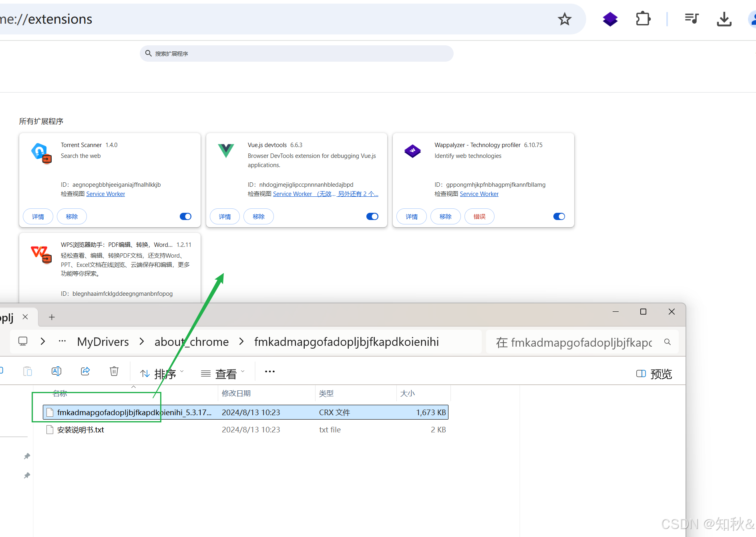The height and width of the screenshot is (537, 756).
Task: Expand the chevron after about_chrome in path
Action: 241,341
